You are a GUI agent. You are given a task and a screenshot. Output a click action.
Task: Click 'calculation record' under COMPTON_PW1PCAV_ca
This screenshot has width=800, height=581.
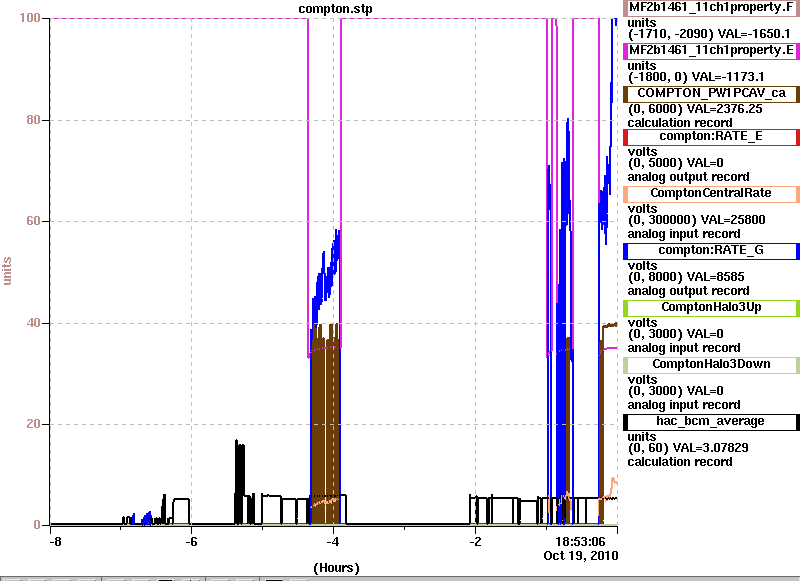coord(680,123)
